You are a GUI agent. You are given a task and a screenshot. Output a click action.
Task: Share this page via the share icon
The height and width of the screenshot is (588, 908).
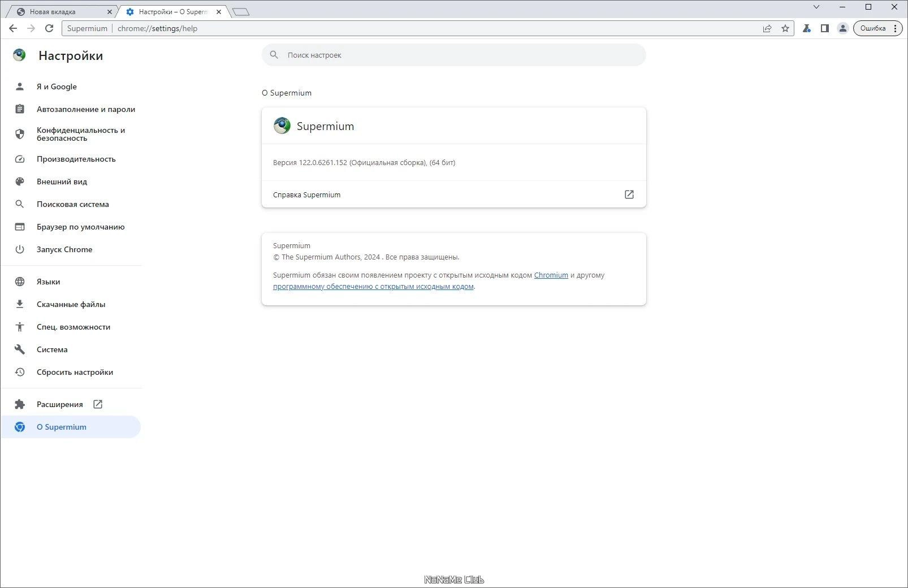[767, 28]
